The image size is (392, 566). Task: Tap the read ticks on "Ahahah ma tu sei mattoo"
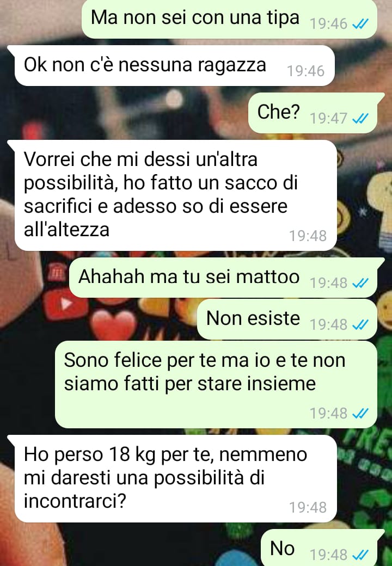[360, 283]
